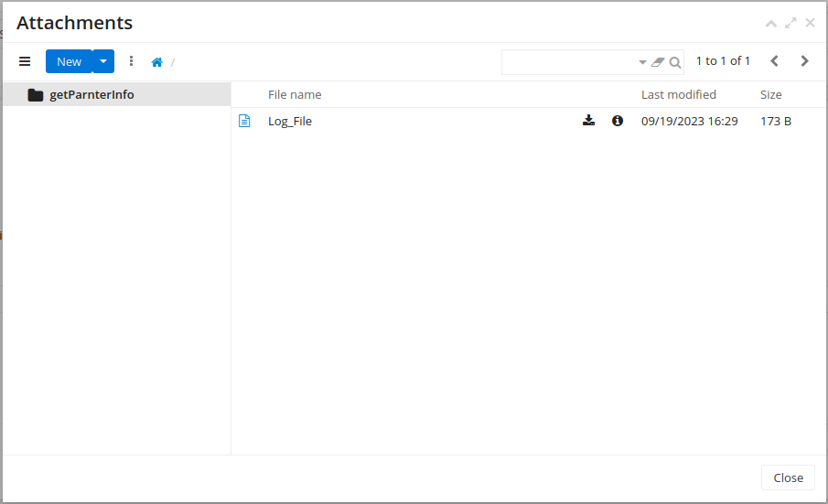This screenshot has width=828, height=504.
Task: Open the vertical three-dots more options menu
Action: coord(131,61)
